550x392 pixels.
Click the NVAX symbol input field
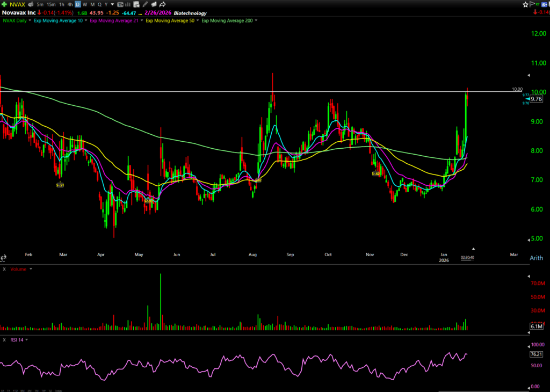pyautogui.click(x=18, y=4)
